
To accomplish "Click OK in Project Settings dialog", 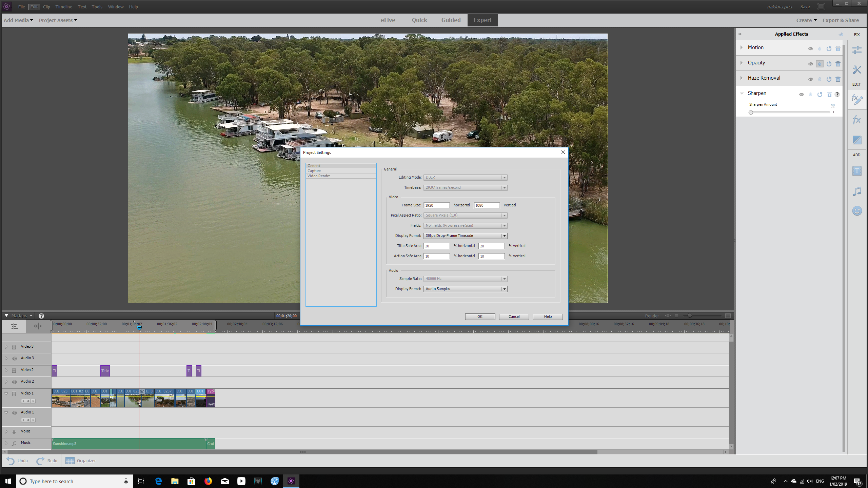I will [x=480, y=317].
